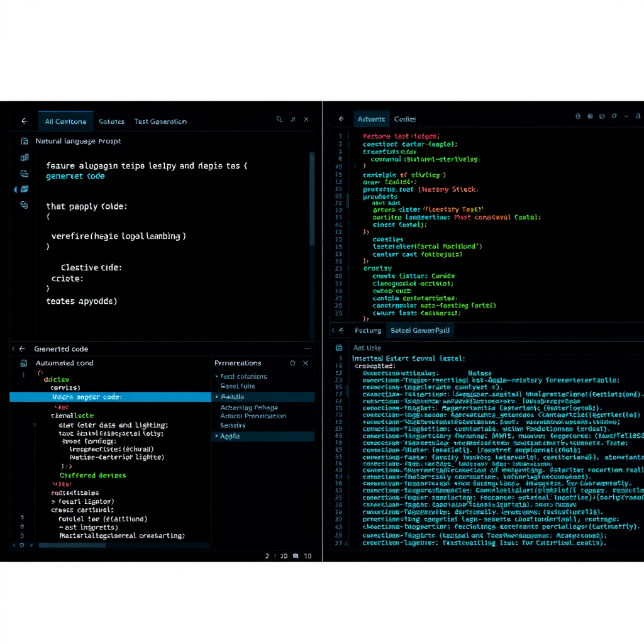The image size is (644, 644).
Task: Click last icon at right edge of editor toolbar
Action: point(638,116)
